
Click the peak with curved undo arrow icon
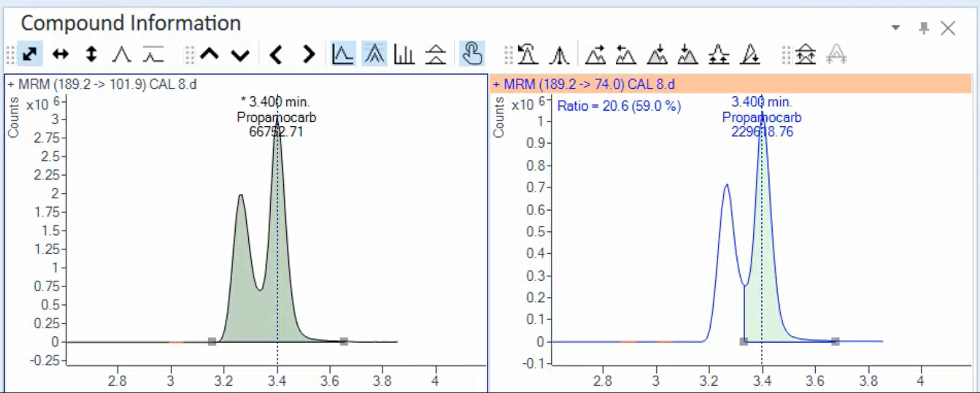(528, 54)
